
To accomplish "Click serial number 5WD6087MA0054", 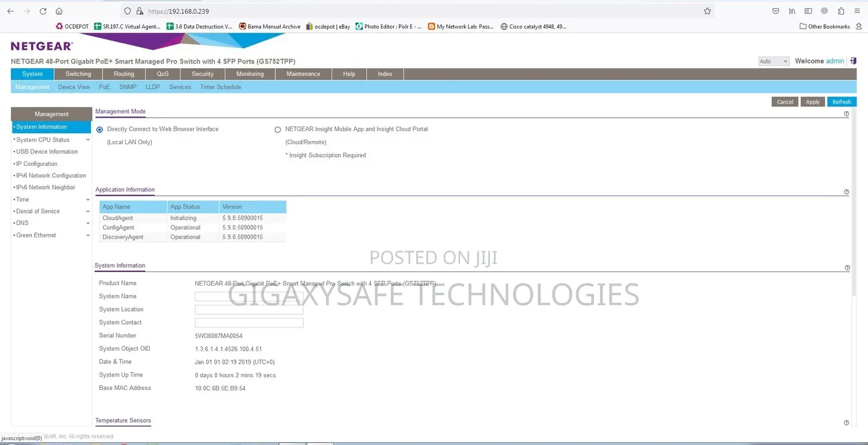I will pyautogui.click(x=219, y=336).
